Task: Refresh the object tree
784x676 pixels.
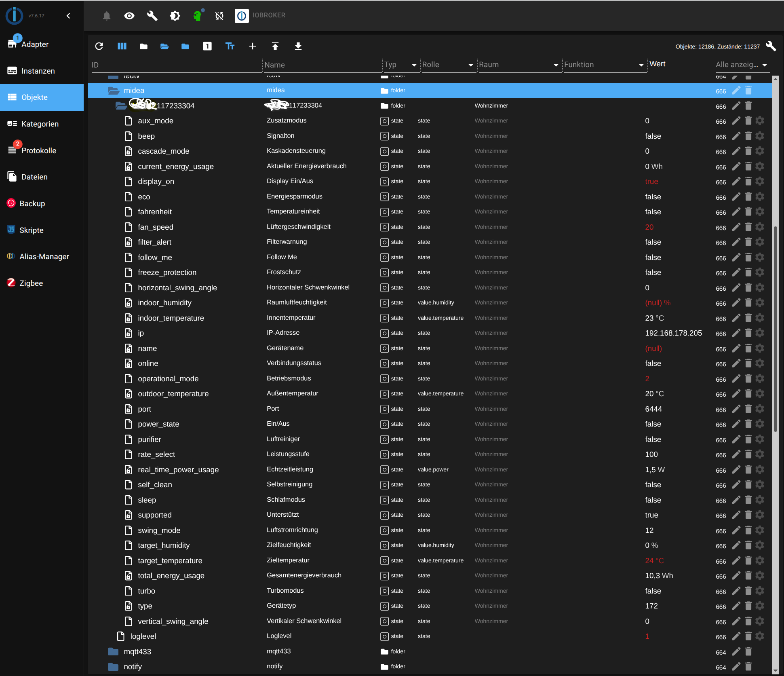Action: [x=99, y=46]
